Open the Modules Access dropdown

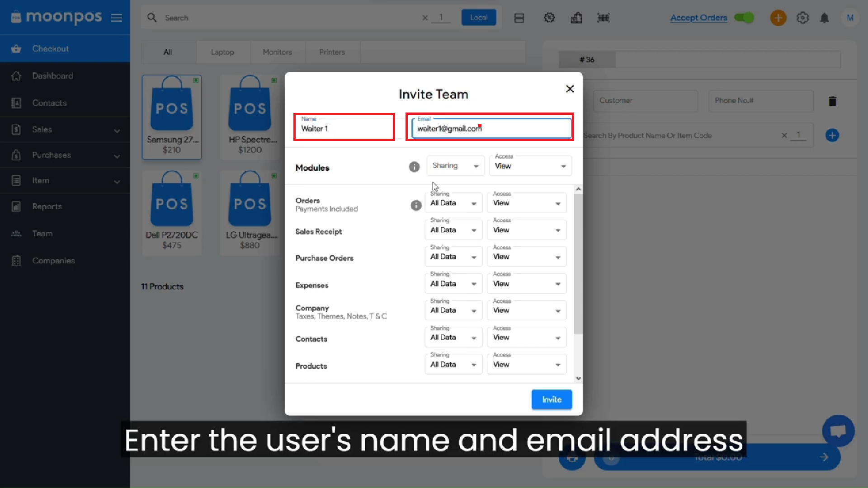click(530, 166)
